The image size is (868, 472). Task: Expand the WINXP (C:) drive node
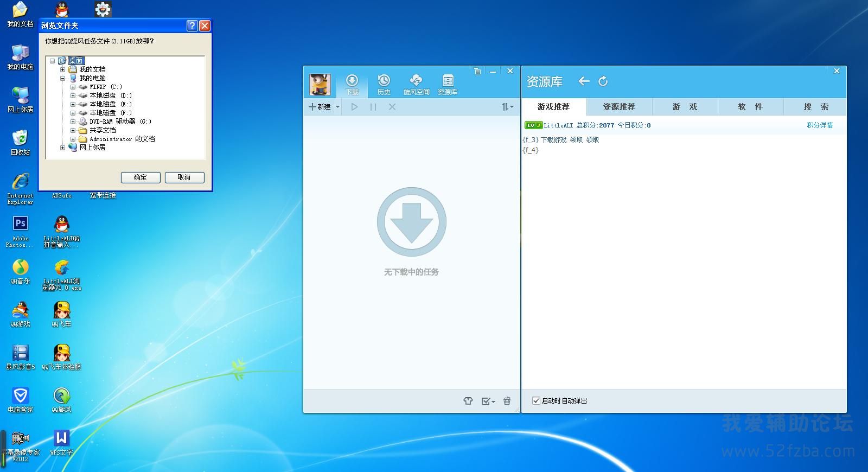coord(73,87)
